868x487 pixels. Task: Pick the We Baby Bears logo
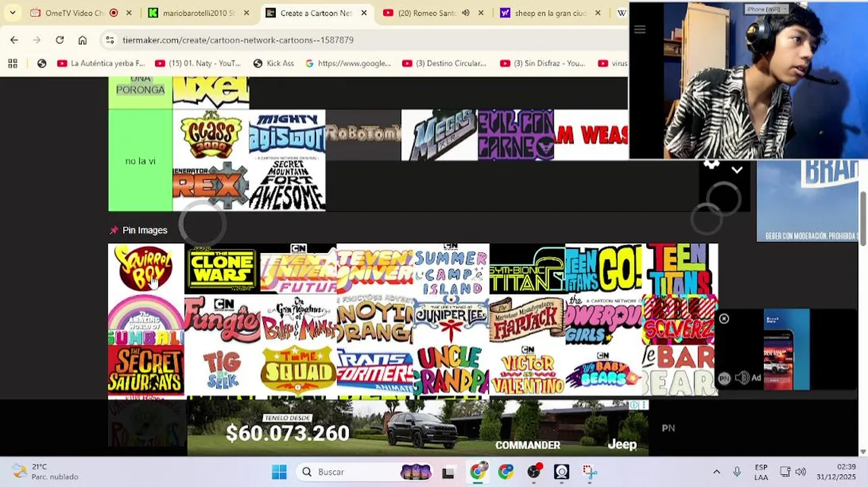tap(604, 370)
